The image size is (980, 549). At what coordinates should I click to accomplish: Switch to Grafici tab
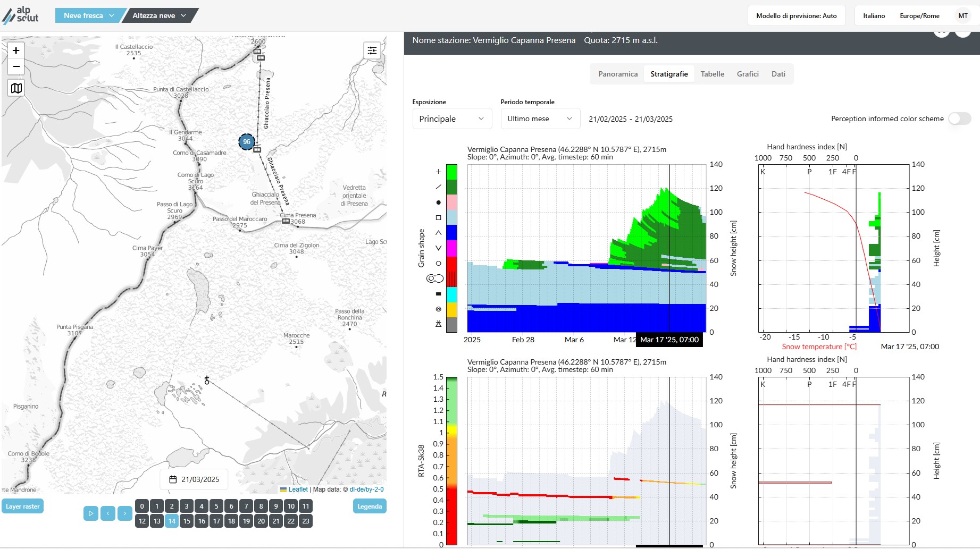click(748, 74)
